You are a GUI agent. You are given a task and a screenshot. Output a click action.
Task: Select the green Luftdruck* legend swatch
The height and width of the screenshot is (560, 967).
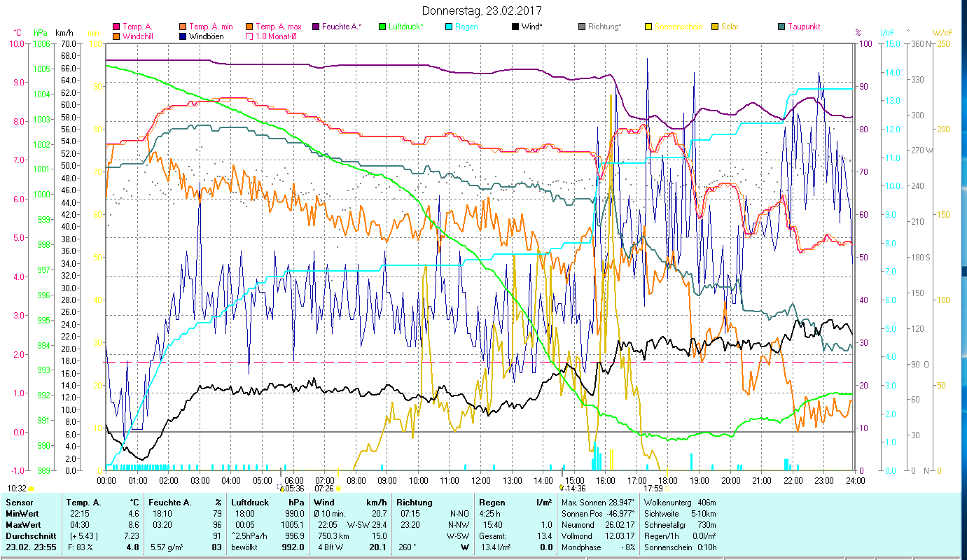tap(382, 27)
